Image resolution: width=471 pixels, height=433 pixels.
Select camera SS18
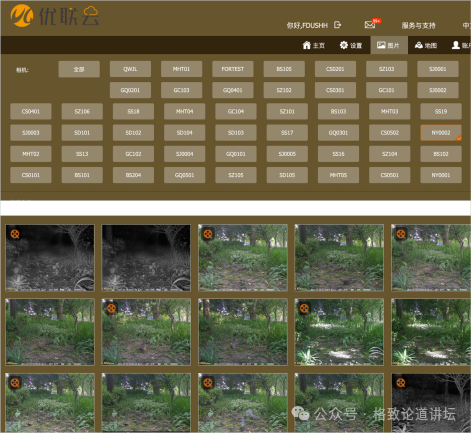[x=133, y=112]
